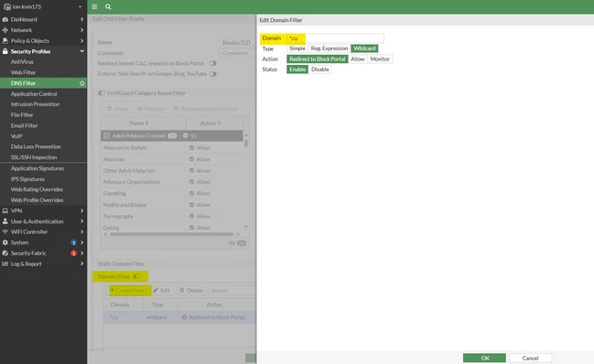This screenshot has width=594, height=364.
Task: Click the Dashboard gauge icon
Action: point(5,19)
